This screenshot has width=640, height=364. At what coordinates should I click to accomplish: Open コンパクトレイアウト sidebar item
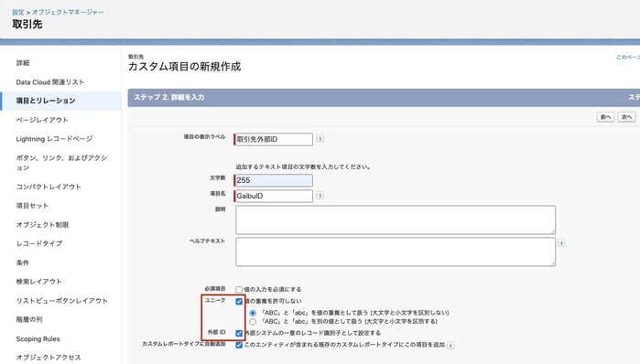coord(49,187)
